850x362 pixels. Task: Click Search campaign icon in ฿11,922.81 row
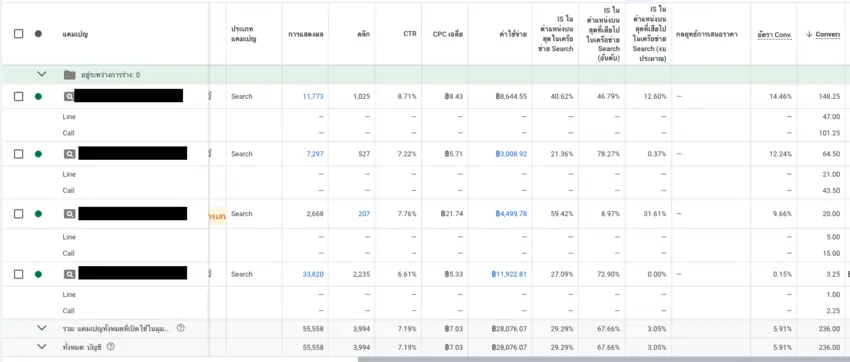(x=69, y=274)
